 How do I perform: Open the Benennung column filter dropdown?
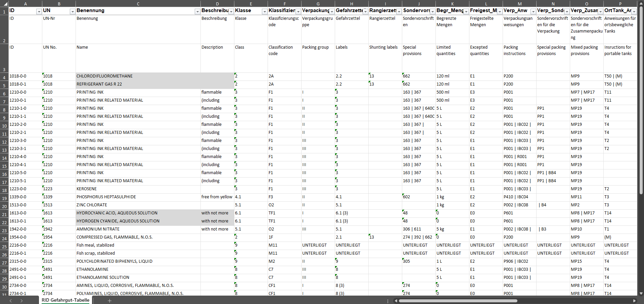(x=197, y=11)
